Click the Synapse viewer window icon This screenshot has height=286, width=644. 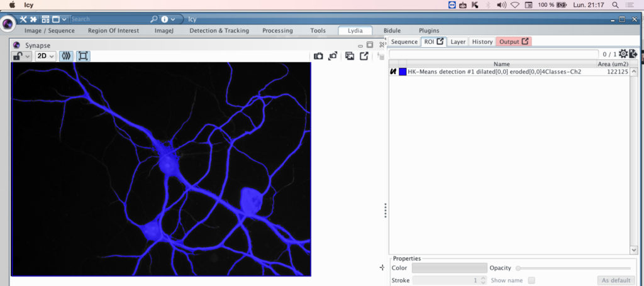click(x=16, y=45)
